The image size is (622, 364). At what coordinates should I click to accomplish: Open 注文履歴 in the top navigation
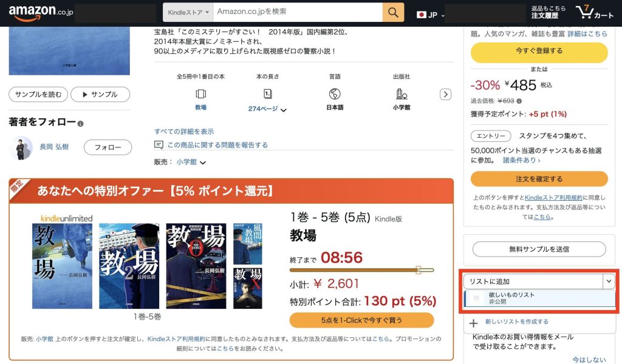[x=545, y=15]
